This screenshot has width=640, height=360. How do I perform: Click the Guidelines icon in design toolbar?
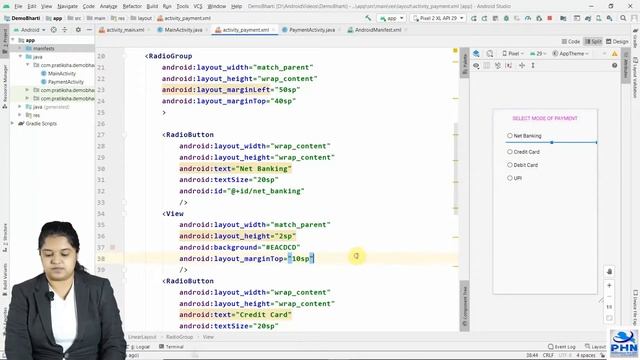[x=533, y=65]
